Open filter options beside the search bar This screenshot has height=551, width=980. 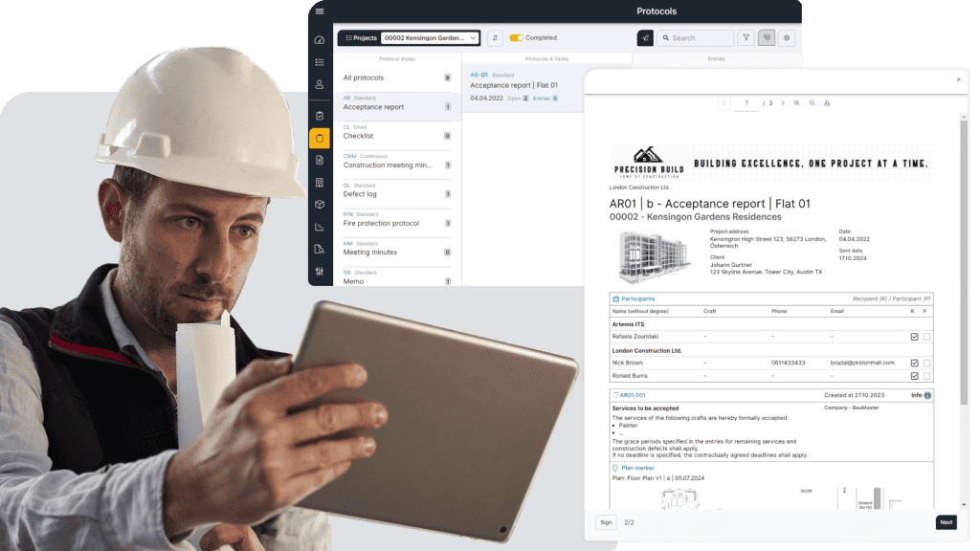click(x=747, y=37)
